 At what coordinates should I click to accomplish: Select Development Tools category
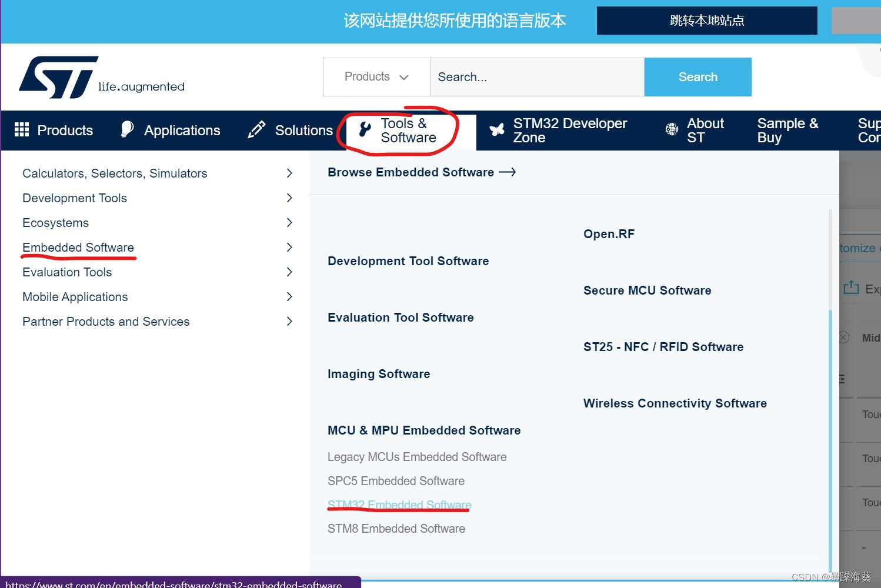click(75, 198)
